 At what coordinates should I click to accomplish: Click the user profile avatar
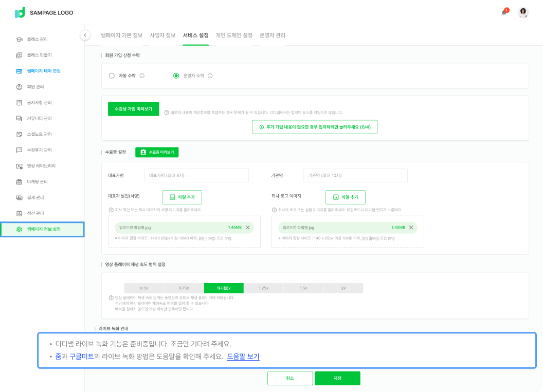(x=523, y=13)
